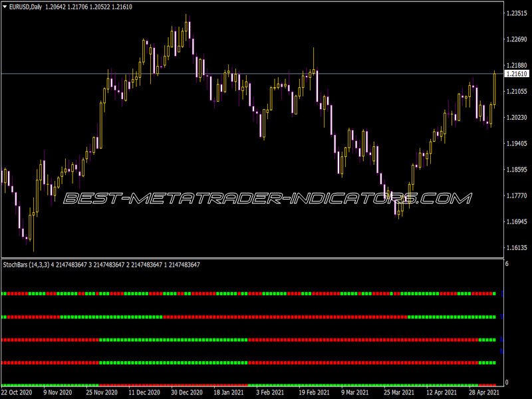Screen dimensions: 532x399
Task: Click the 9 Nov 2020 date label
Action: point(58,392)
